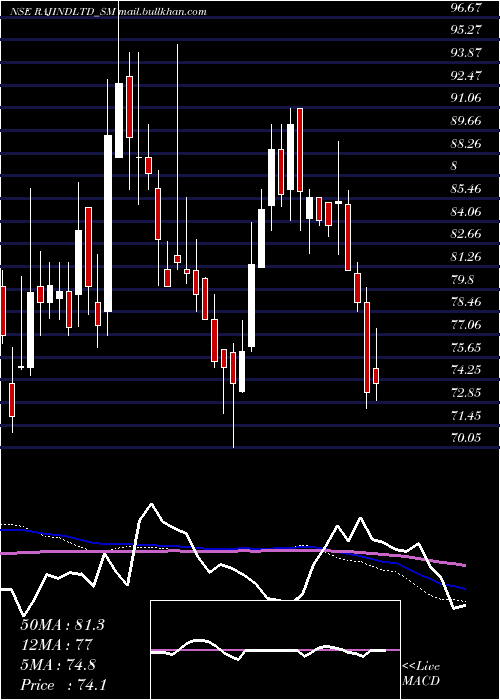Click the 5MA : 74.8 readout
The image size is (500, 700).
58,665
